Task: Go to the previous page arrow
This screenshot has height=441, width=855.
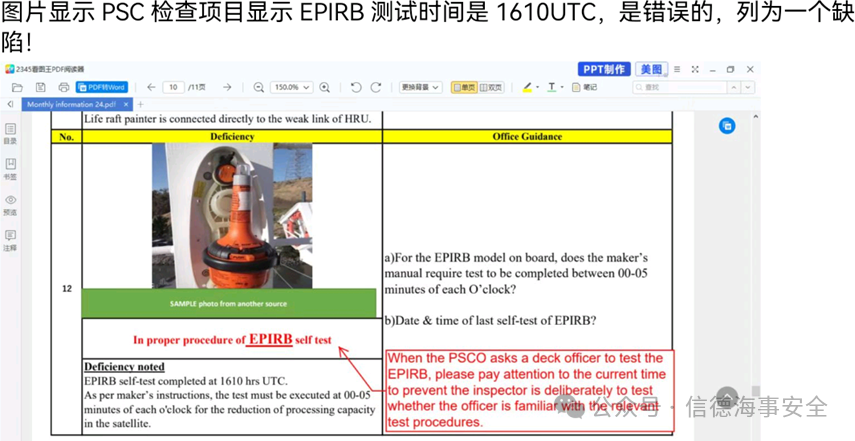Action: coord(151,87)
